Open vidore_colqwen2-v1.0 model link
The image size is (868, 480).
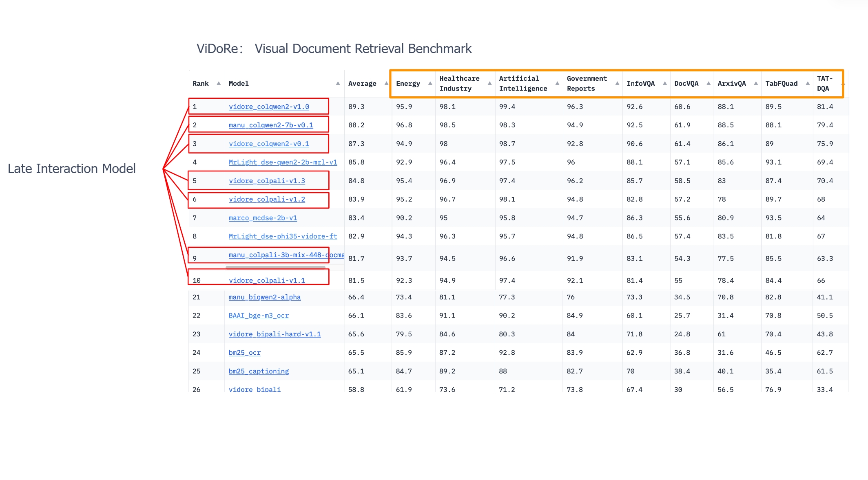[269, 107]
